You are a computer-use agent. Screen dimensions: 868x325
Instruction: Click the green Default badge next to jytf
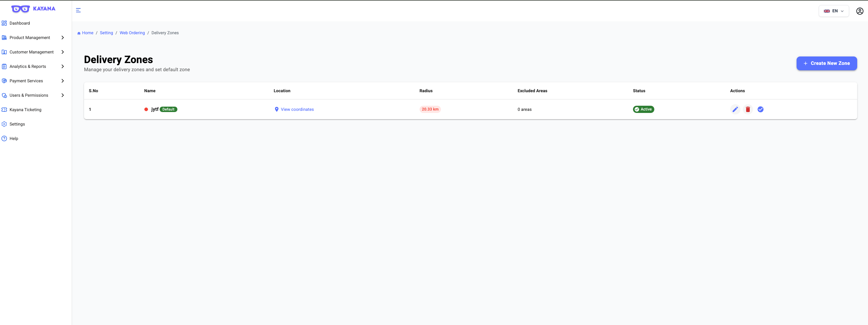[168, 109]
